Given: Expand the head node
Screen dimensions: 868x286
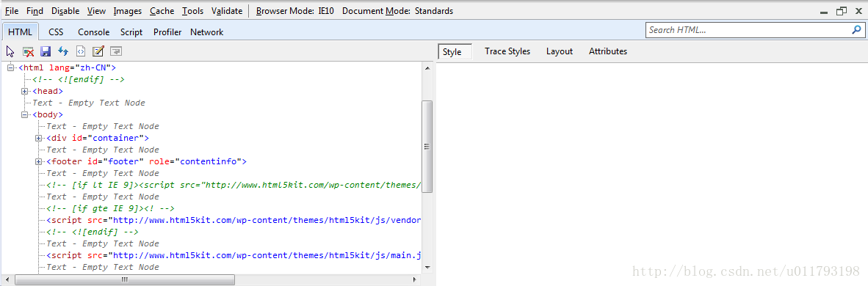Looking at the screenshot, I should point(25,91).
